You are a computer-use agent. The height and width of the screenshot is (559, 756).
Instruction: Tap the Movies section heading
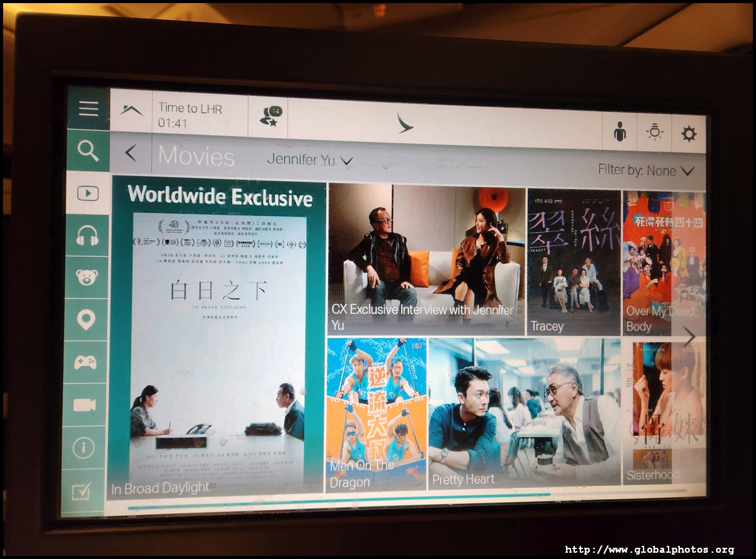196,156
